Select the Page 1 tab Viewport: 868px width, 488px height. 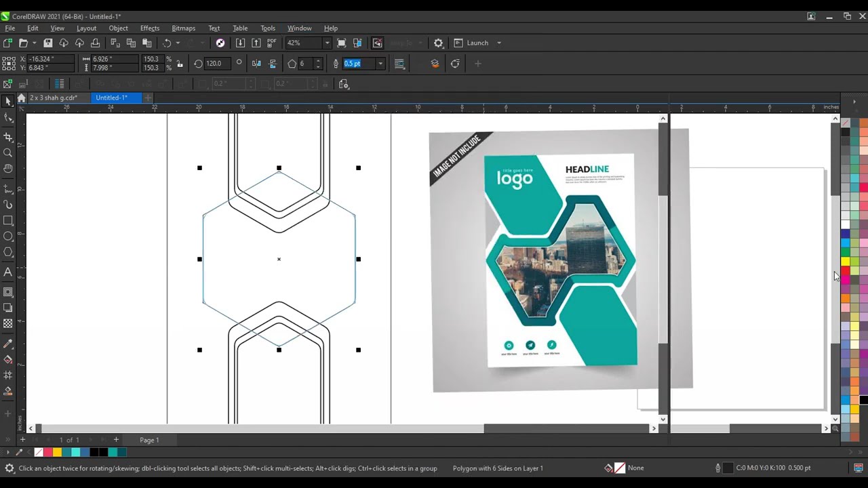(x=149, y=440)
